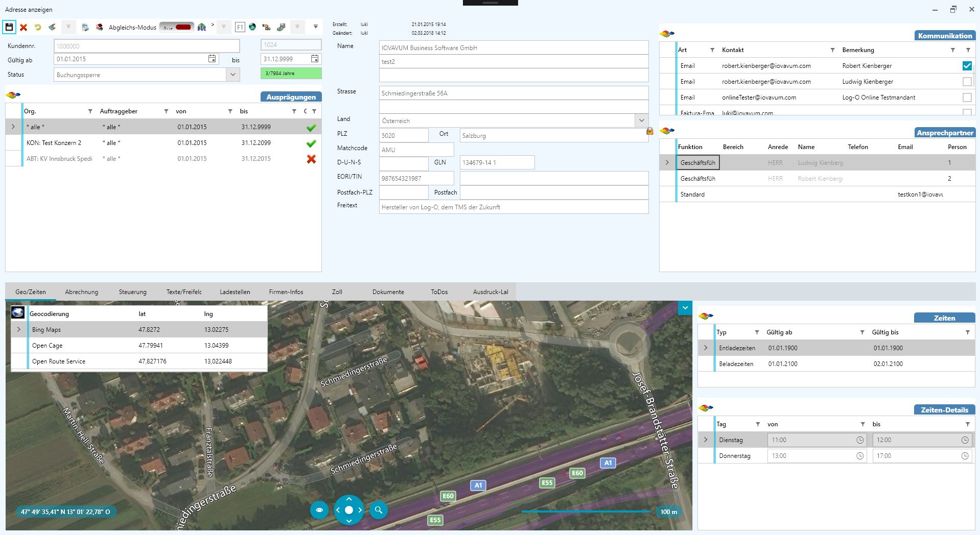Click red X in ABT: KV Innsbruck row
This screenshot has height=535, width=980.
click(311, 159)
